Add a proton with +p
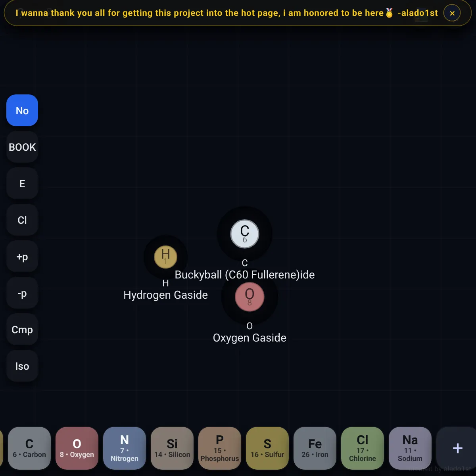476x476 pixels. coord(22,256)
